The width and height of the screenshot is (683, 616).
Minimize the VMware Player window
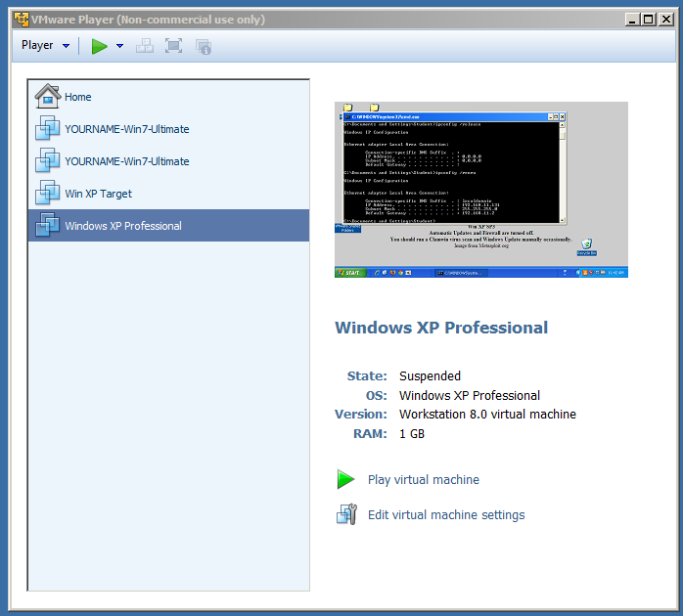(x=632, y=20)
